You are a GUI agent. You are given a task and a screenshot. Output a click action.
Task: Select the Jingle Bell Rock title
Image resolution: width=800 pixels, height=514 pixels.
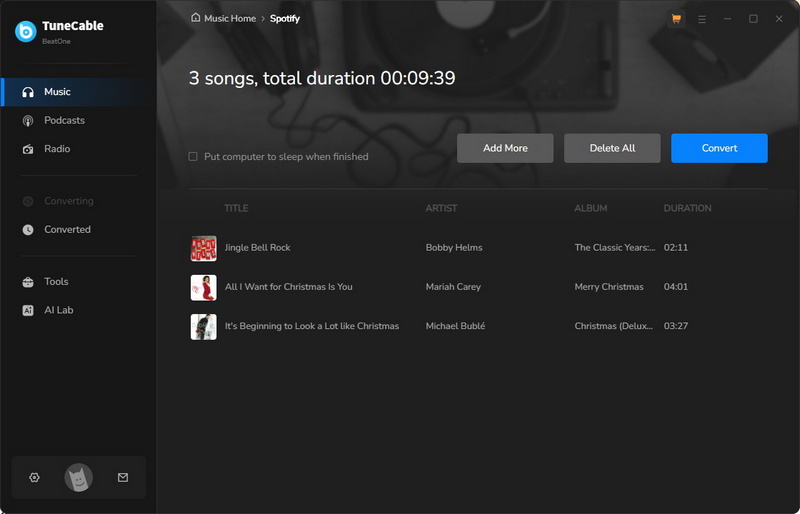tap(258, 248)
